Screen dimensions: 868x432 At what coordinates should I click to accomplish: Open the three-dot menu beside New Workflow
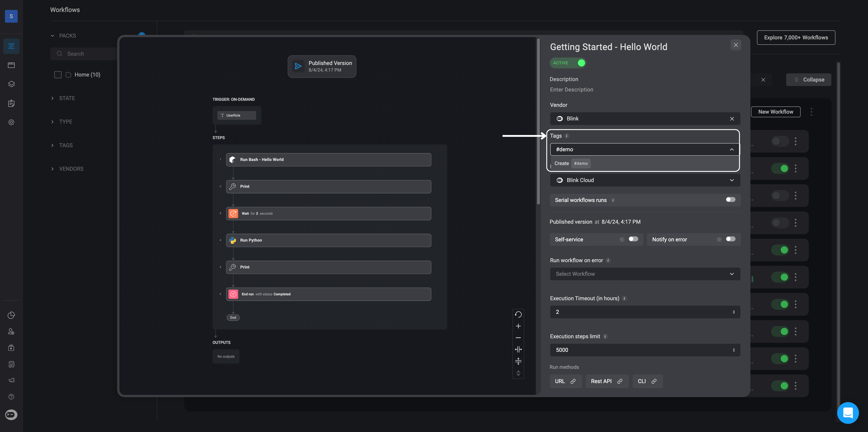811,112
